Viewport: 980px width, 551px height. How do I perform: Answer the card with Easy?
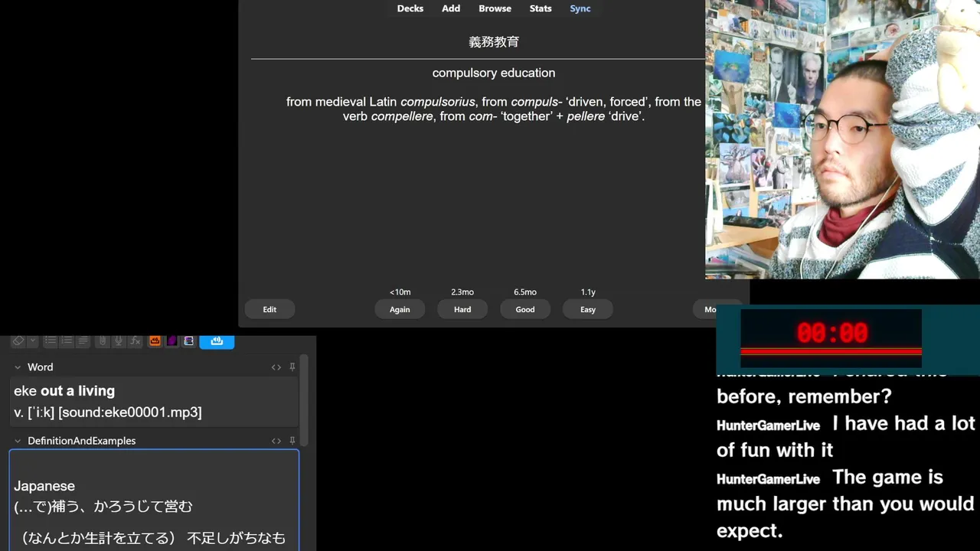coord(588,309)
